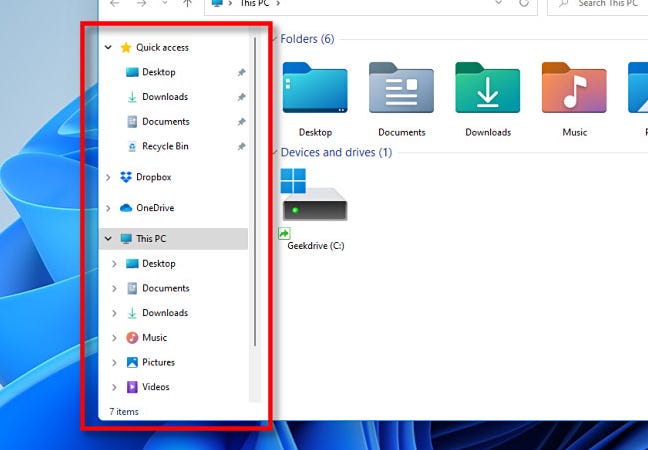This screenshot has width=648, height=450.
Task: Collapse the Quick access section
Action: pyautogui.click(x=109, y=47)
